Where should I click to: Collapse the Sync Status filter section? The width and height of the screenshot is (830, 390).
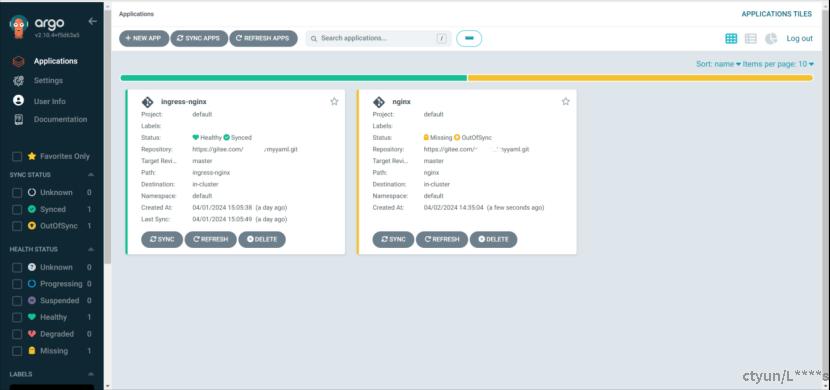click(x=91, y=175)
